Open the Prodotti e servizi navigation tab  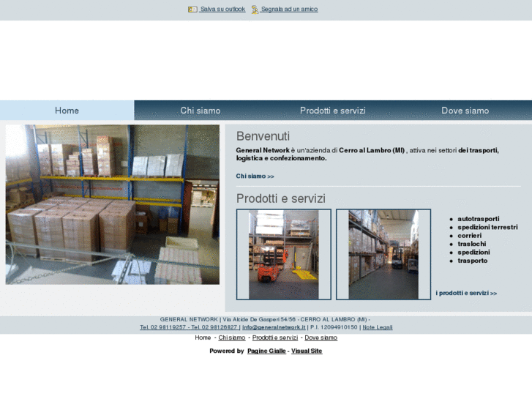pos(333,111)
